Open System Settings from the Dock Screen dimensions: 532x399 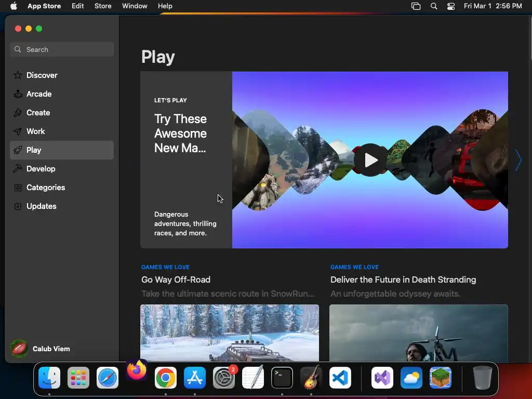pos(224,377)
